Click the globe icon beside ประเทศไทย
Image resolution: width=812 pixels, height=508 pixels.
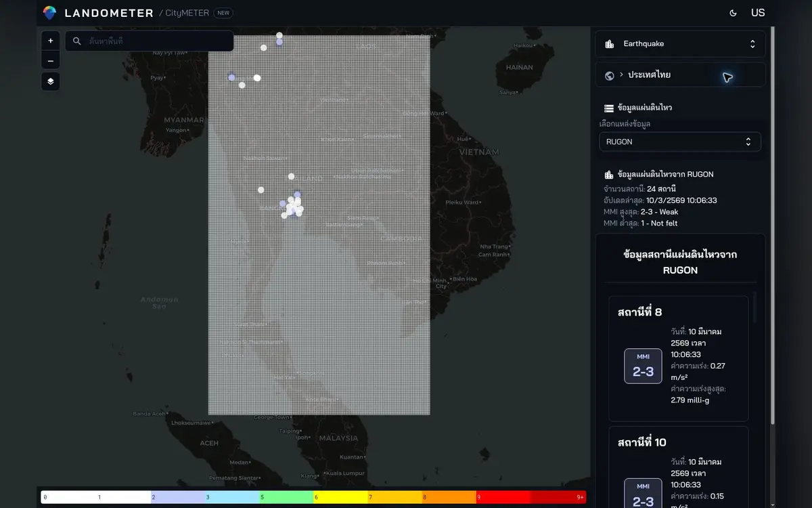[609, 75]
